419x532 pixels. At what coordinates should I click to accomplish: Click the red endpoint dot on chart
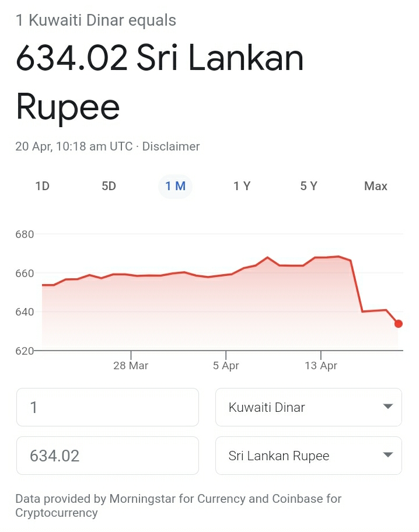399,324
